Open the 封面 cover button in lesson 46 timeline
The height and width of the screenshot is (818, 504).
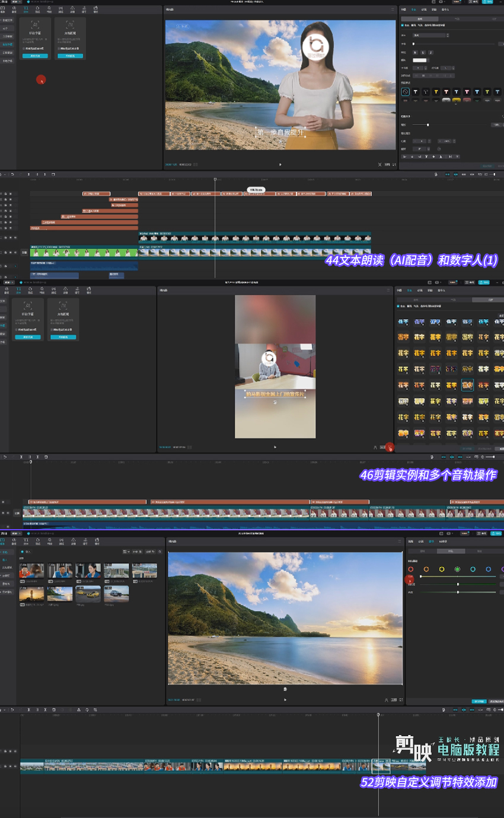[x=17, y=513]
